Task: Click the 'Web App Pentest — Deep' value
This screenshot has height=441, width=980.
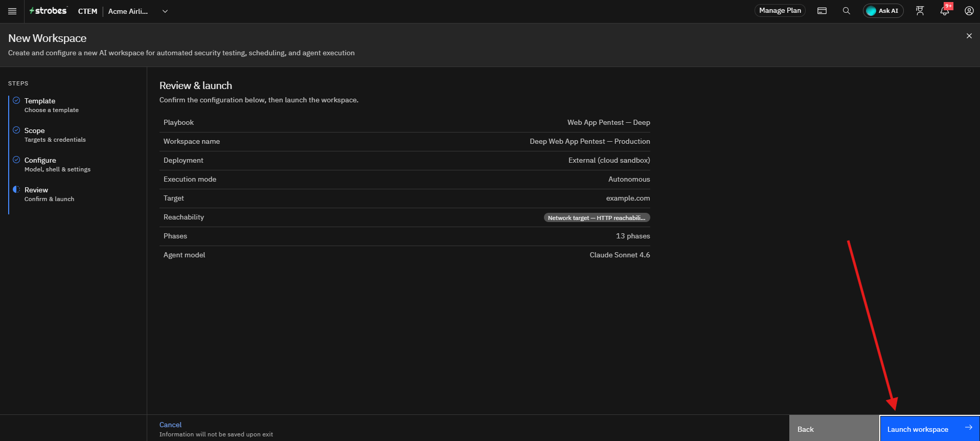Action: 608,122
